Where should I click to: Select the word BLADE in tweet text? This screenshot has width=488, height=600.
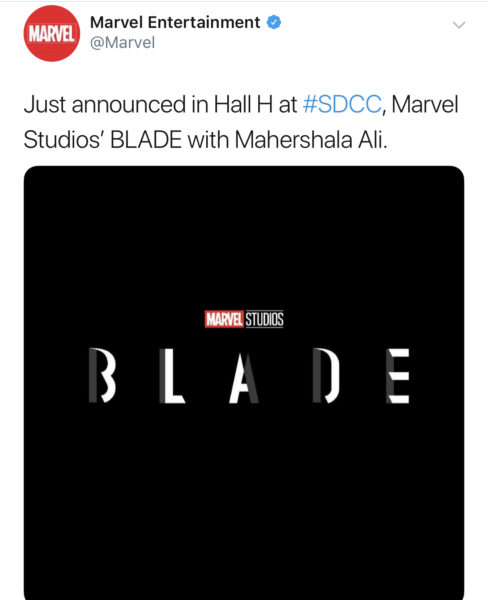(x=146, y=140)
